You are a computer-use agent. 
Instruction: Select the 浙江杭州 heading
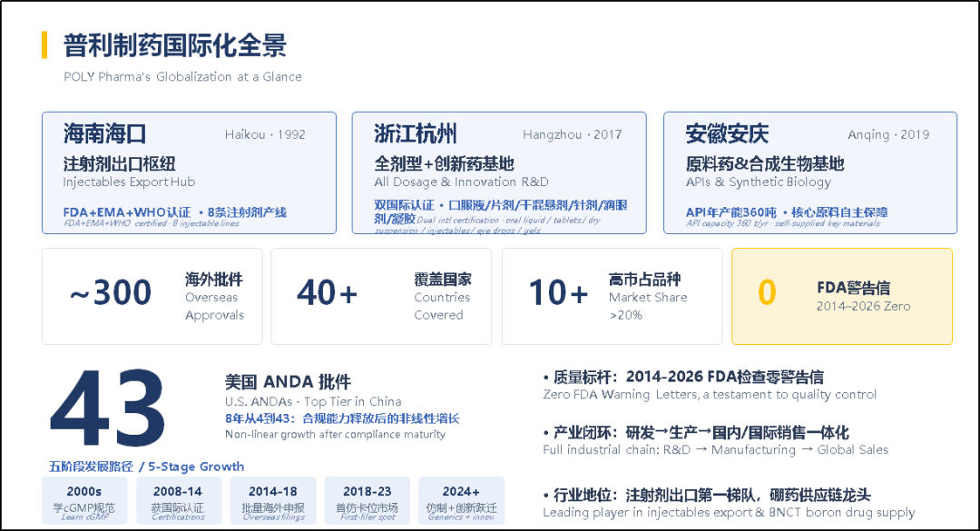(x=416, y=133)
